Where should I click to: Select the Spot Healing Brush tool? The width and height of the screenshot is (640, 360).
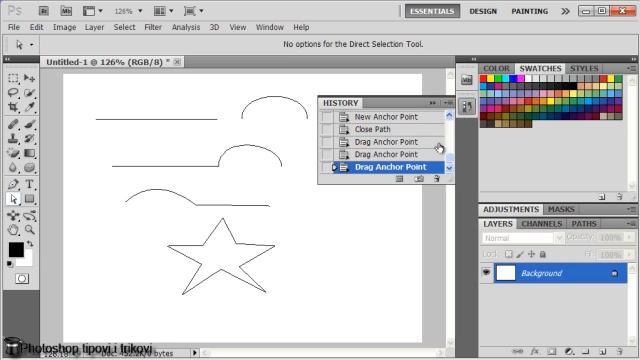[13, 124]
